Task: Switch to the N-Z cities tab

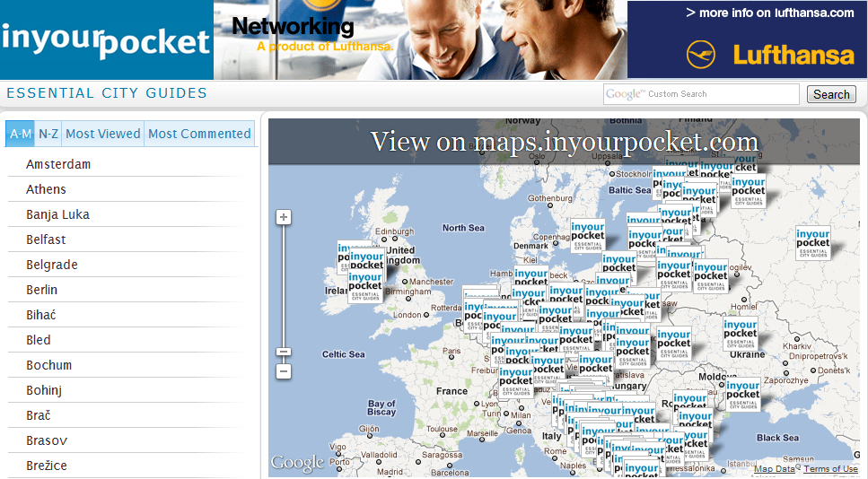Action: pos(48,134)
